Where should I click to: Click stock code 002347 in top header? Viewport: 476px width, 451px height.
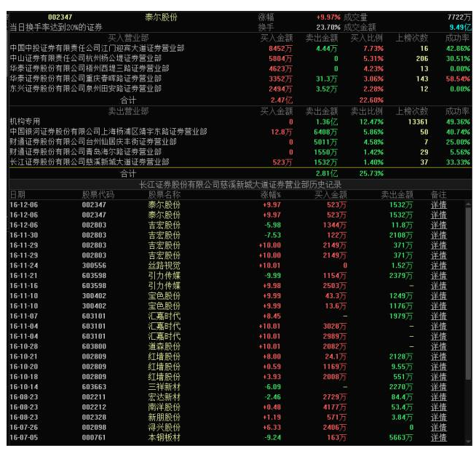pyautogui.click(x=60, y=17)
